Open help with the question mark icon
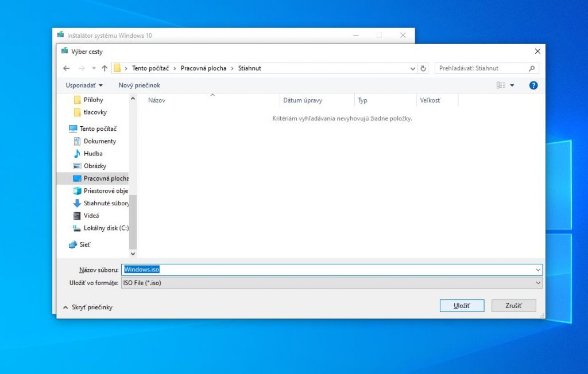The width and height of the screenshot is (588, 374). (x=533, y=85)
